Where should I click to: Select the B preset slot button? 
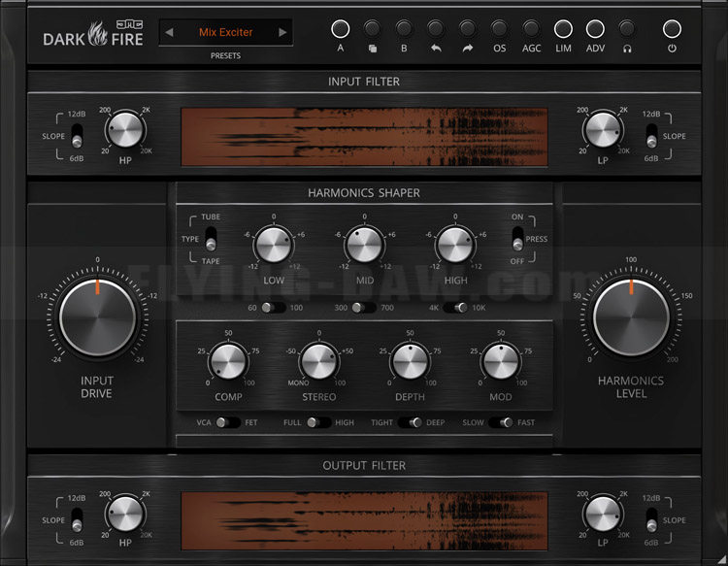coord(404,29)
